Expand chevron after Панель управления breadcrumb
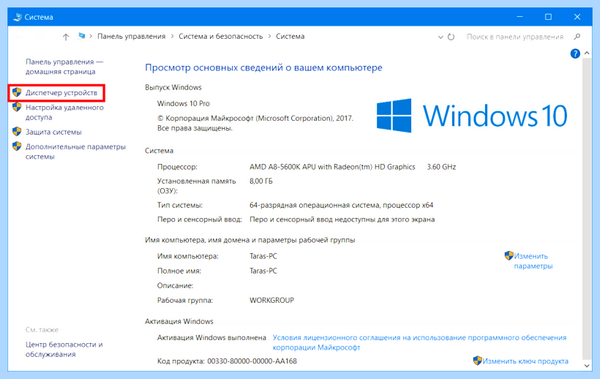The height and width of the screenshot is (379, 600). click(172, 36)
